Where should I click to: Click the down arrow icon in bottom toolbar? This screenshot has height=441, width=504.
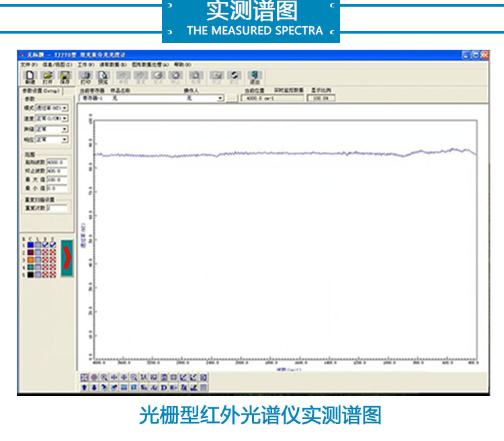95,387
